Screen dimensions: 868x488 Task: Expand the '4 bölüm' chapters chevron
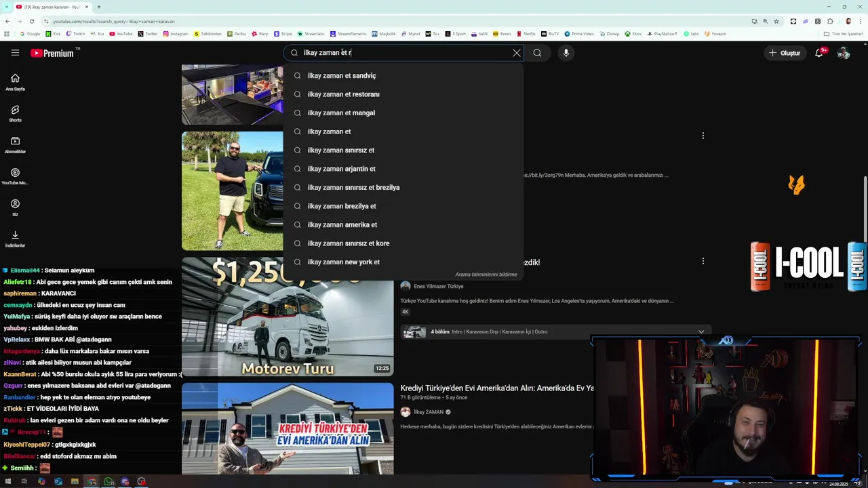pos(701,331)
